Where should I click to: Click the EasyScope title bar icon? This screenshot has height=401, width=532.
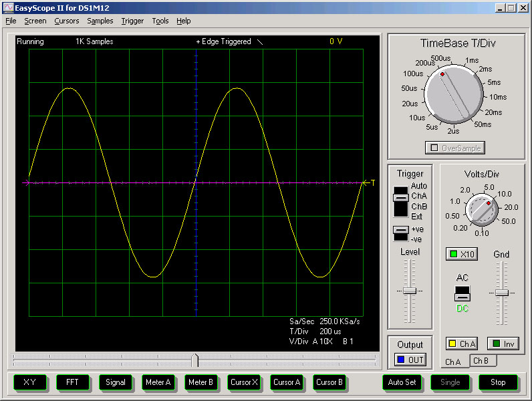9,7
